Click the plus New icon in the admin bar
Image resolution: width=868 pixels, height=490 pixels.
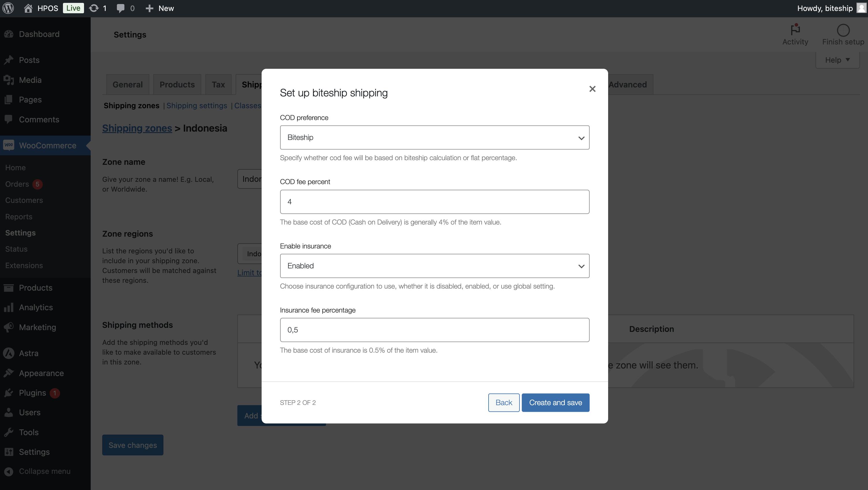click(x=149, y=8)
